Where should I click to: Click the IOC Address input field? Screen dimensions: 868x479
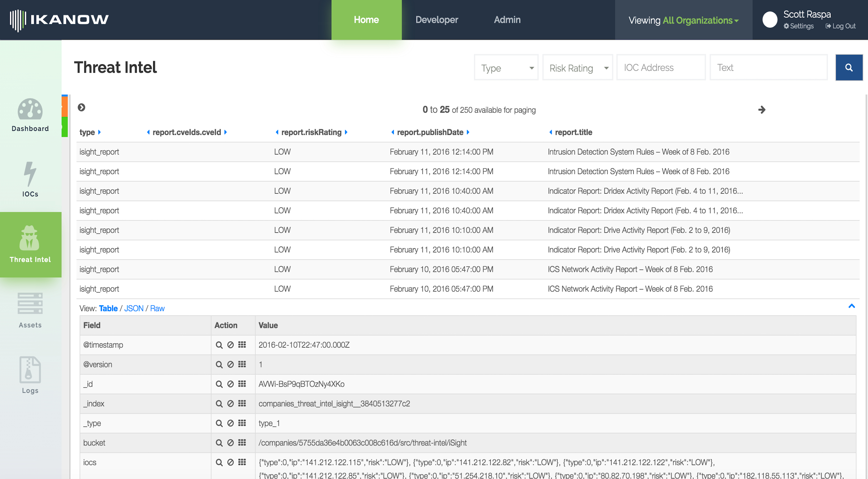pos(661,67)
